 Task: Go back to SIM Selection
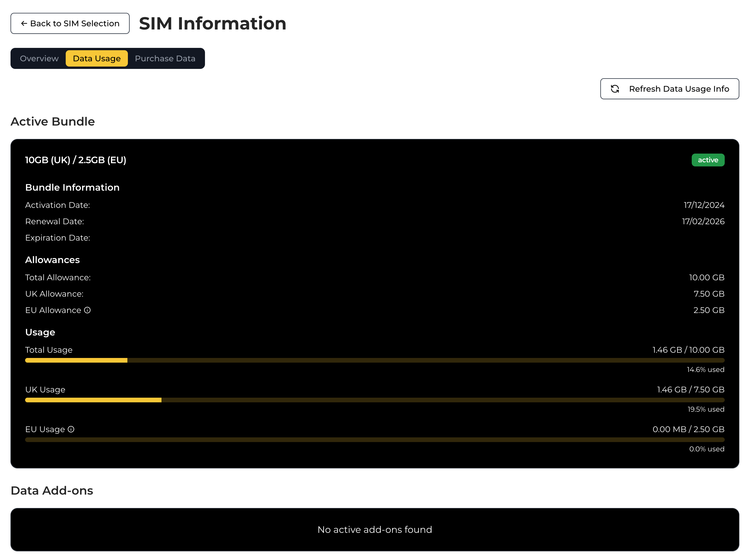tap(70, 23)
